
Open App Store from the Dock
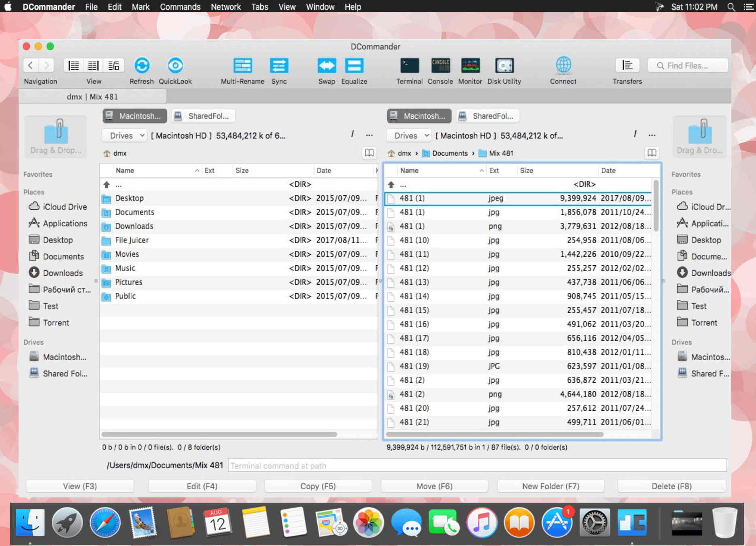pyautogui.click(x=557, y=523)
